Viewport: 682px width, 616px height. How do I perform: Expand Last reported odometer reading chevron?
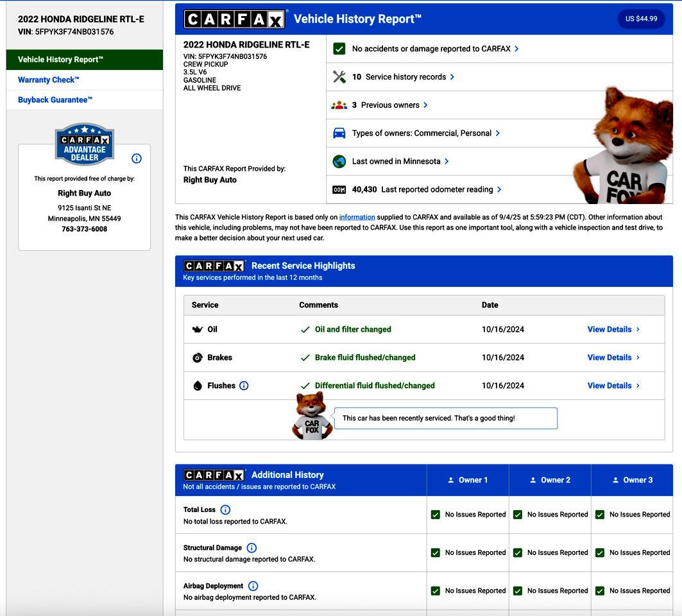click(499, 190)
